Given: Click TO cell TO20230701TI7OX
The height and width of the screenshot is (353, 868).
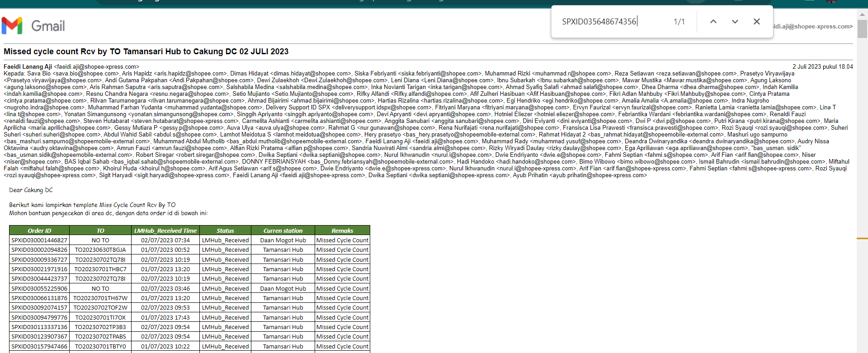Looking at the screenshot, I should tap(100, 318).
